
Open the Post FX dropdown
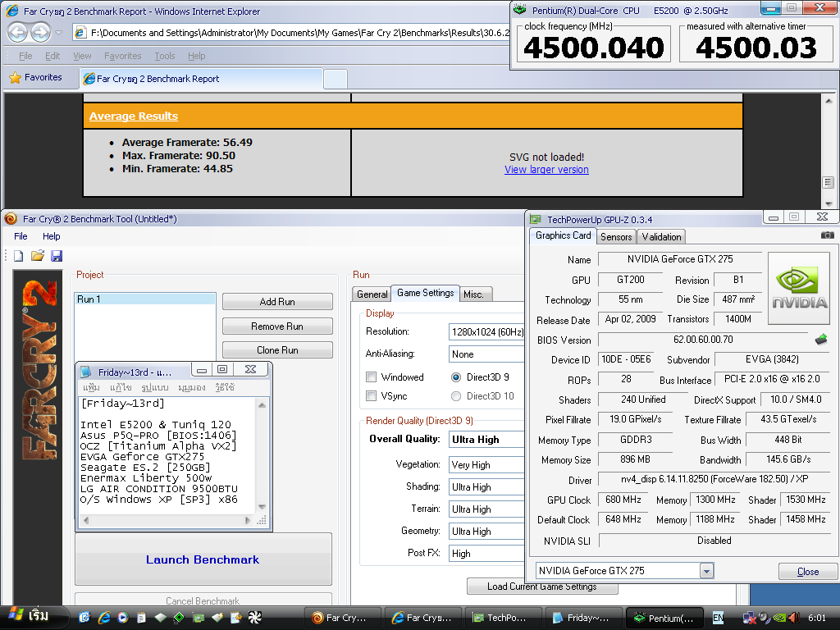click(486, 553)
